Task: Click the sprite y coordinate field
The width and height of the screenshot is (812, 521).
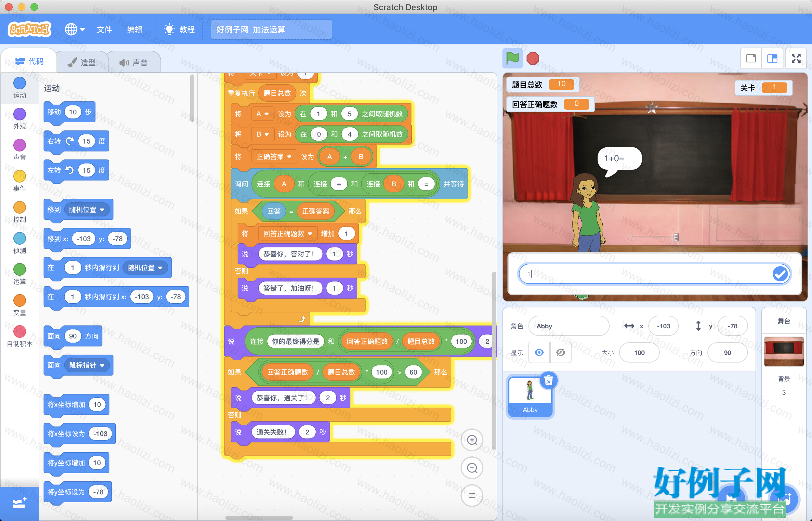Action: pos(732,326)
